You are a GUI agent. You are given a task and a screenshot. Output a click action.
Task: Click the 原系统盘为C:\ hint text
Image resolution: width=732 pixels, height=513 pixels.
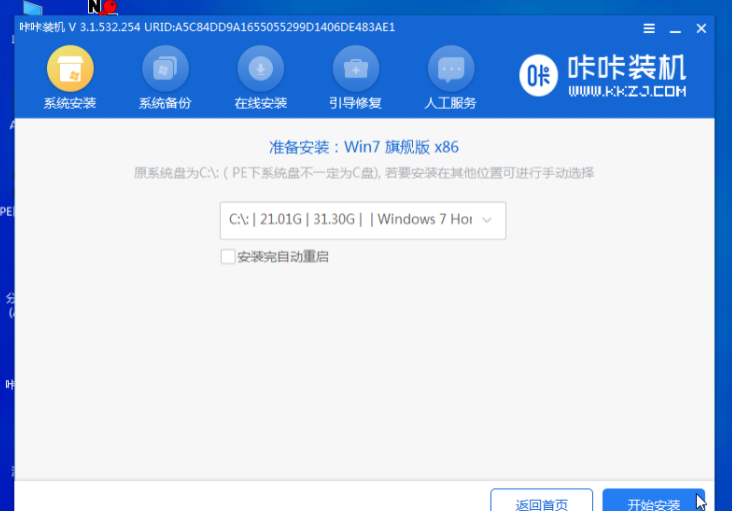364,173
